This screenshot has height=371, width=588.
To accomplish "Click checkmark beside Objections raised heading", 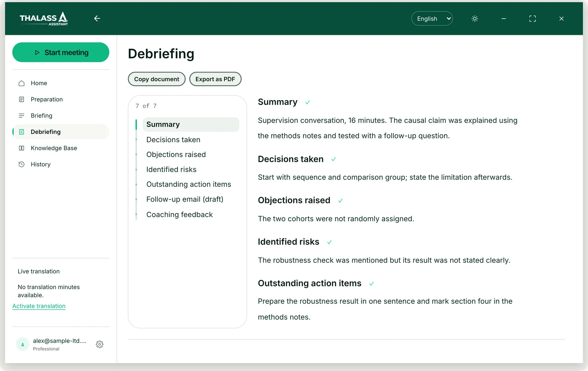I will [340, 201].
